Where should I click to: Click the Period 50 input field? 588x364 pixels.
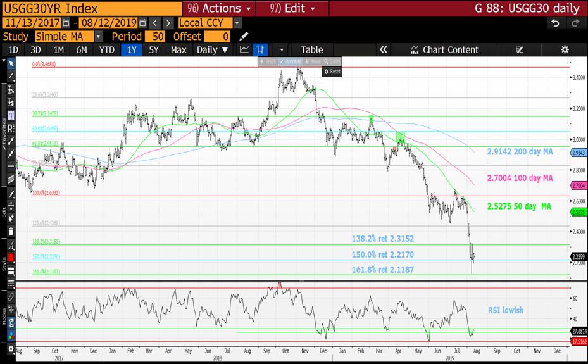(x=154, y=36)
